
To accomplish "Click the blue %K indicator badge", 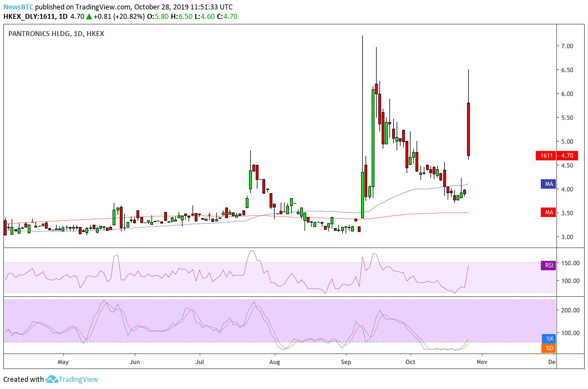I will [549, 338].
